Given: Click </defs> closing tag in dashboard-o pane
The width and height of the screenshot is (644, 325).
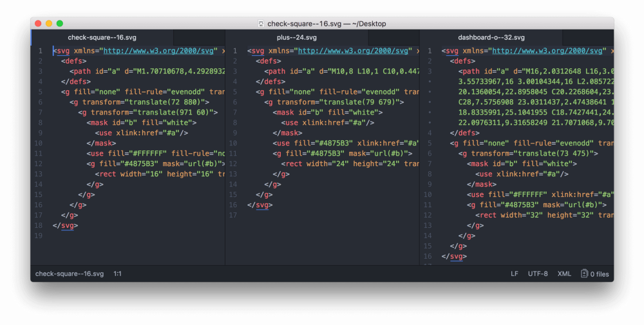Looking at the screenshot, I should tap(465, 133).
